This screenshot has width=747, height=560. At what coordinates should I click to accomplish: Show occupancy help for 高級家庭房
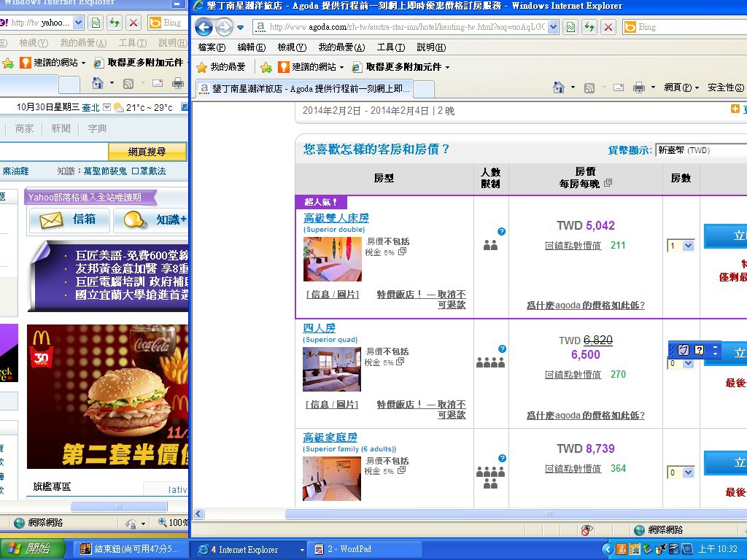(x=502, y=458)
